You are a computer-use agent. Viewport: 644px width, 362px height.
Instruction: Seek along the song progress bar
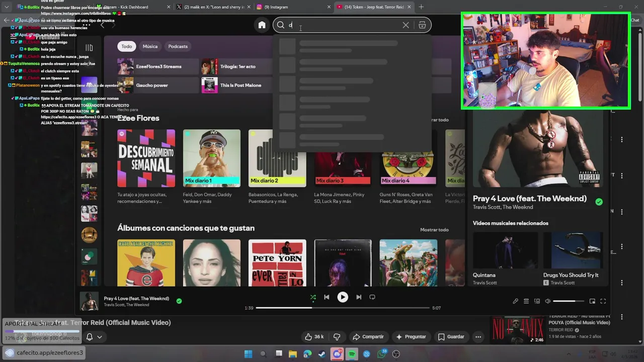pos(343,308)
